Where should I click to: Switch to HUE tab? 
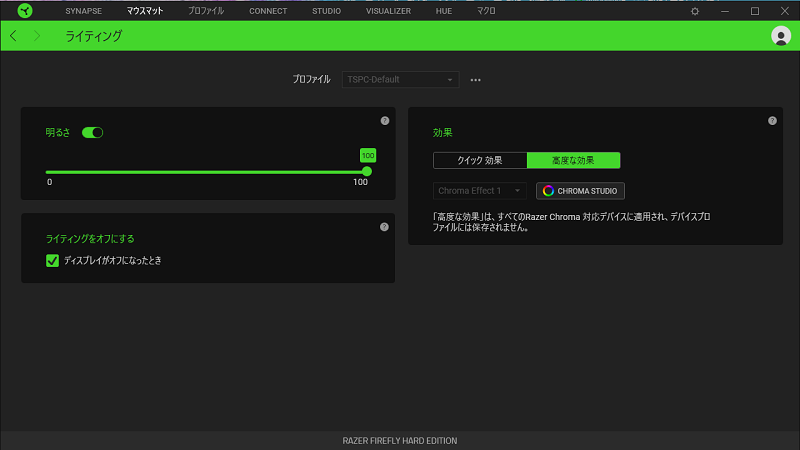(444, 11)
